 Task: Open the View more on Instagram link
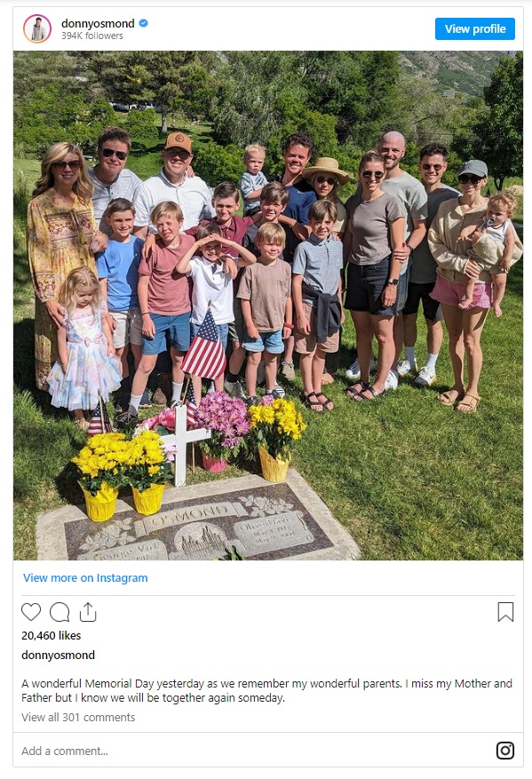[x=85, y=577]
